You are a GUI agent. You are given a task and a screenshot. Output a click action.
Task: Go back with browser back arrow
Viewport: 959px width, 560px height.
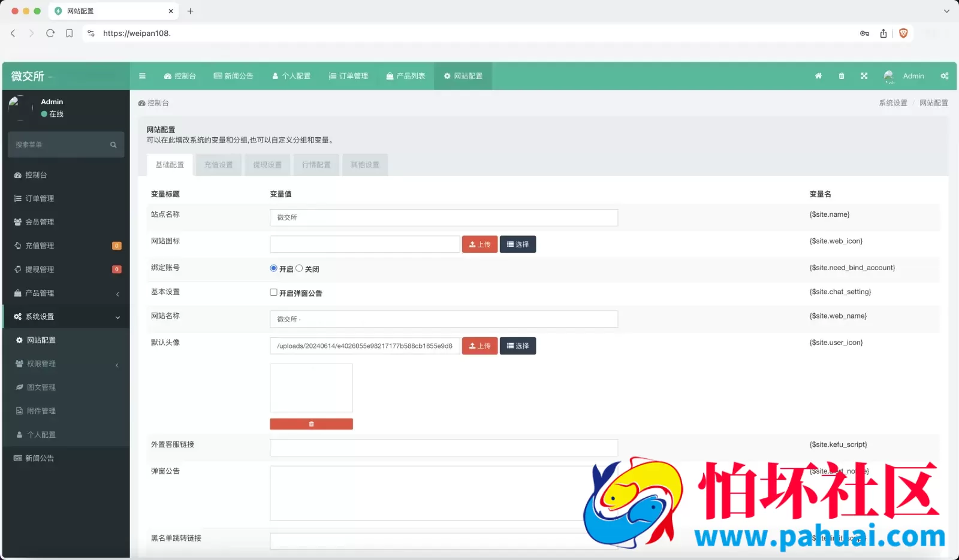tap(13, 34)
